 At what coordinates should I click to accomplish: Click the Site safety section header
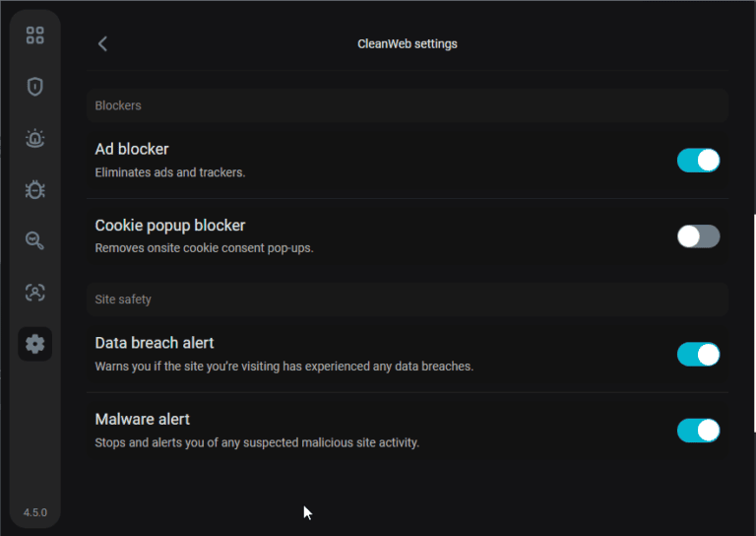pos(123,299)
